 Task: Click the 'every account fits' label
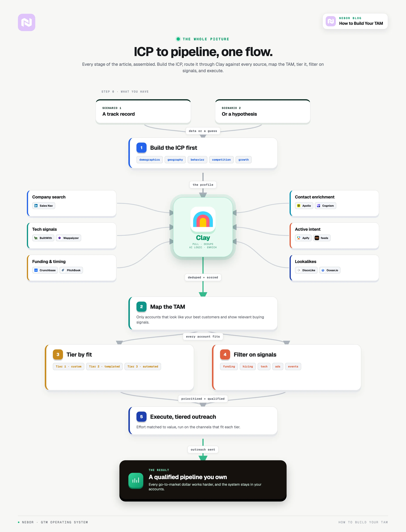[x=203, y=337]
